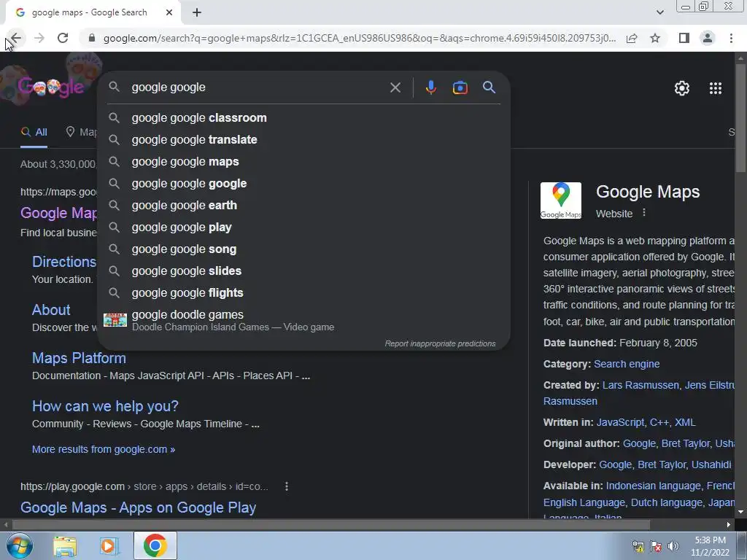Viewport: 747px width, 560px height.
Task: Open the 'Ushahidi' developer link
Action: [711, 464]
